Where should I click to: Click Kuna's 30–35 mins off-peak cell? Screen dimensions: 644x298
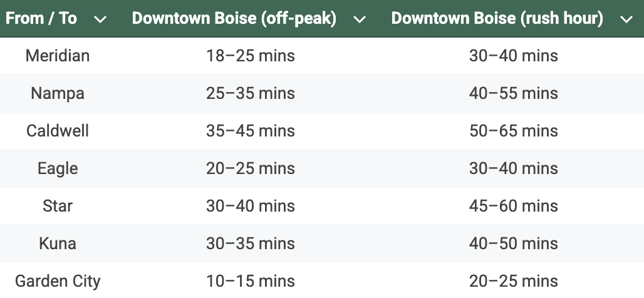(251, 244)
